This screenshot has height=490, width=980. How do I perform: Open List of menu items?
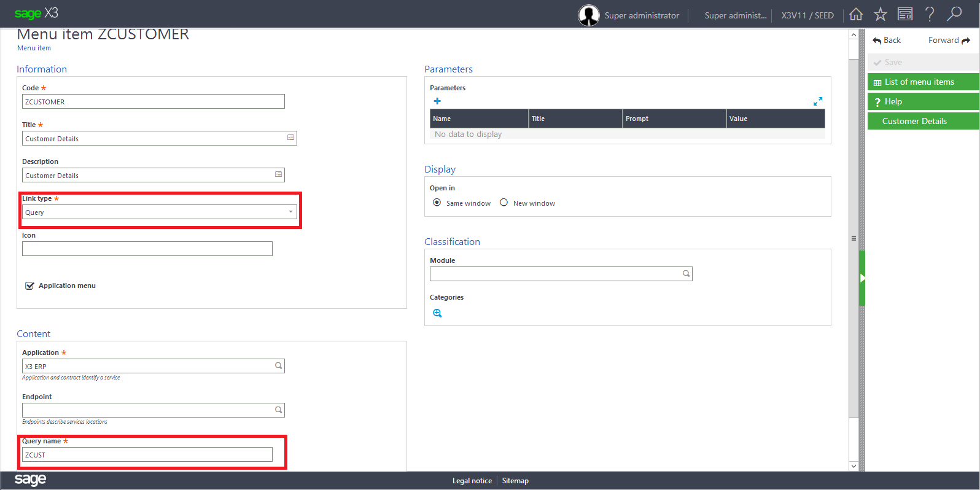click(x=919, y=82)
